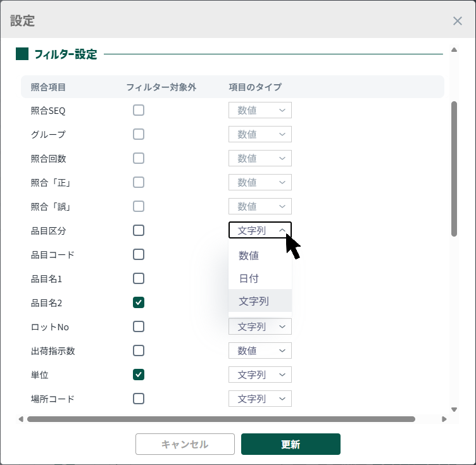
Task: Open the 出荷指示数 type dropdown
Action: tap(260, 350)
